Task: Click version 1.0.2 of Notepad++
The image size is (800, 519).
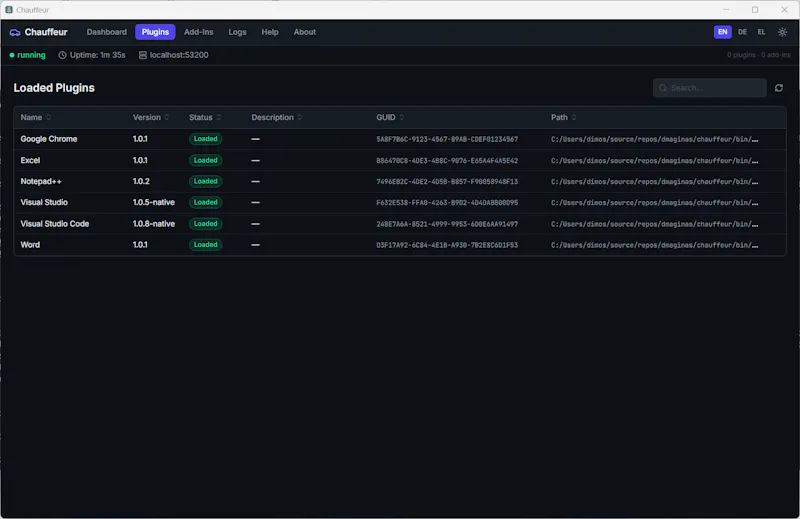Action: point(141,181)
